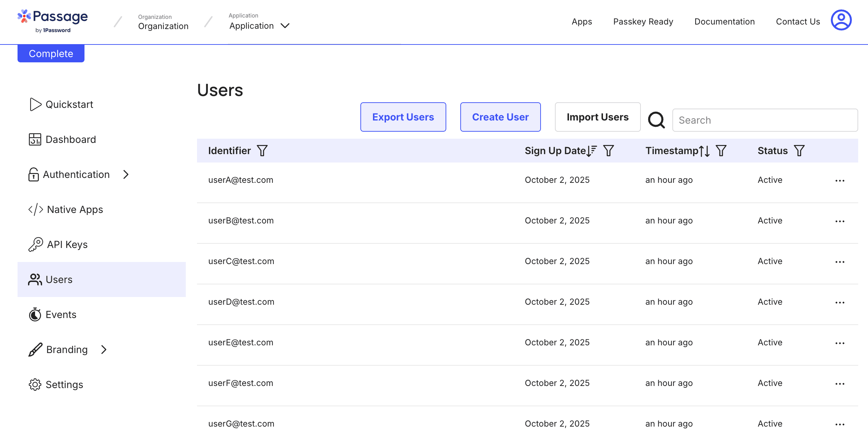Select the Native Apps code icon
Viewport: 868px width, 442px height.
(35, 209)
